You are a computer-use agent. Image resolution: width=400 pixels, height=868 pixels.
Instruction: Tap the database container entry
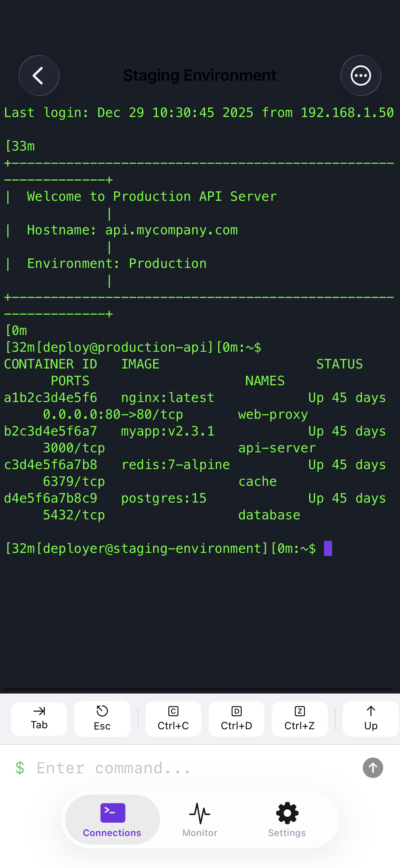point(269,514)
